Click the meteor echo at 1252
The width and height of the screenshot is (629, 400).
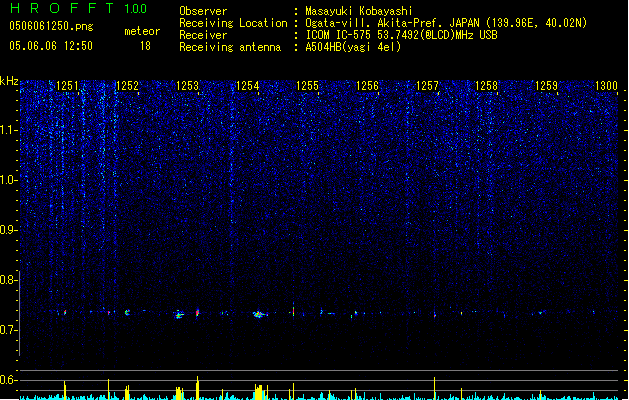(x=127, y=312)
